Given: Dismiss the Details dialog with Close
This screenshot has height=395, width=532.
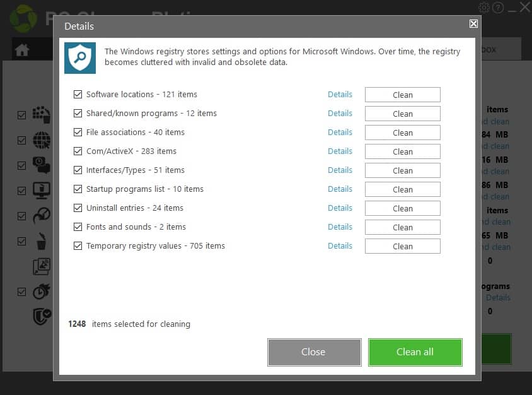Looking at the screenshot, I should 314,352.
